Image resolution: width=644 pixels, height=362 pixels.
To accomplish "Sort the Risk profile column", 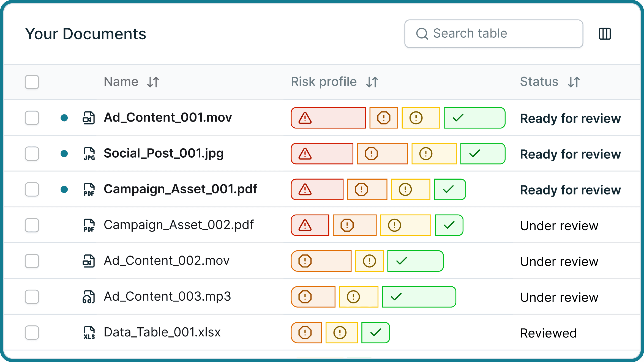I will point(372,82).
